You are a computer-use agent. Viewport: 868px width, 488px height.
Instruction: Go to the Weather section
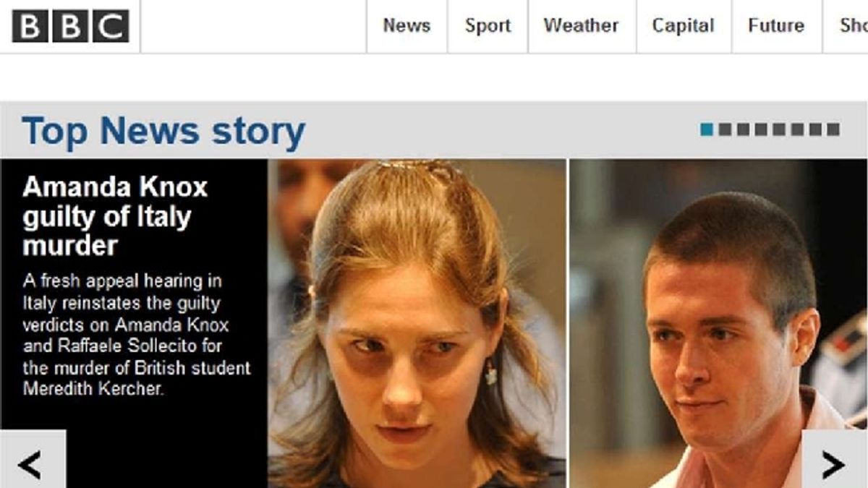point(582,26)
